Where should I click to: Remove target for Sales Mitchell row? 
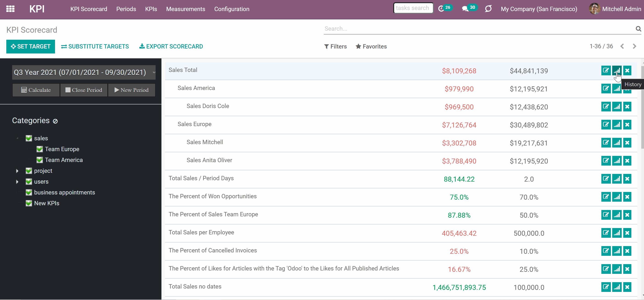click(x=627, y=143)
